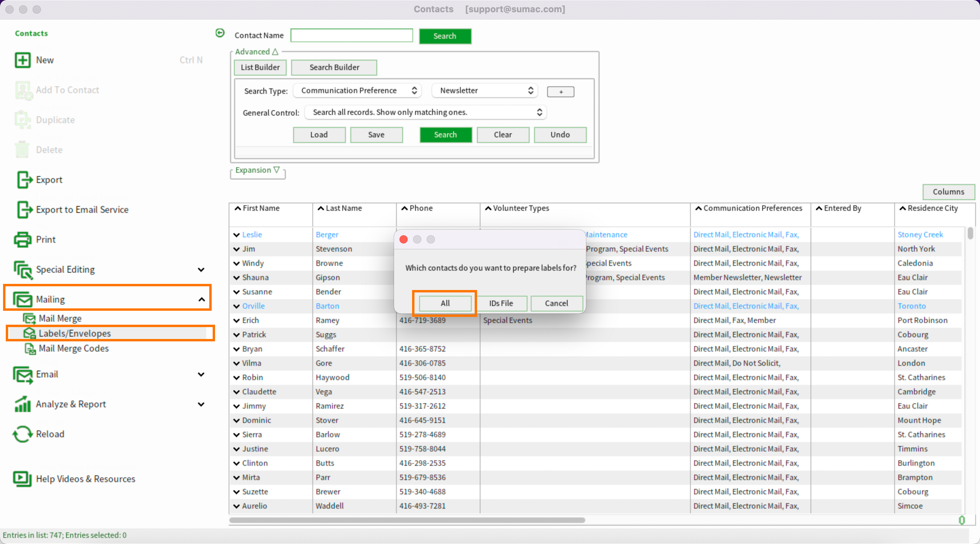
Task: Sort by Residence City column arrow
Action: pyautogui.click(x=902, y=208)
